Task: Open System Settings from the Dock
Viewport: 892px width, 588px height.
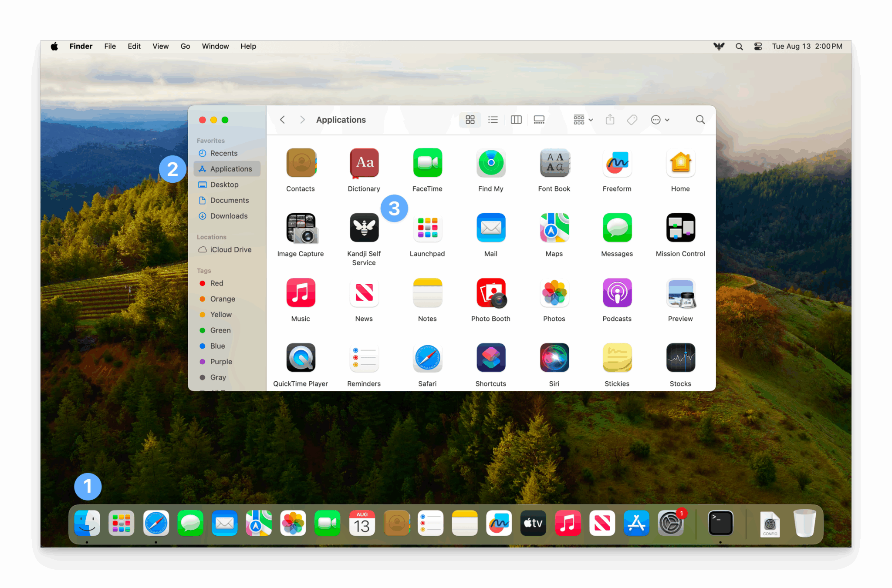Action: click(x=671, y=523)
